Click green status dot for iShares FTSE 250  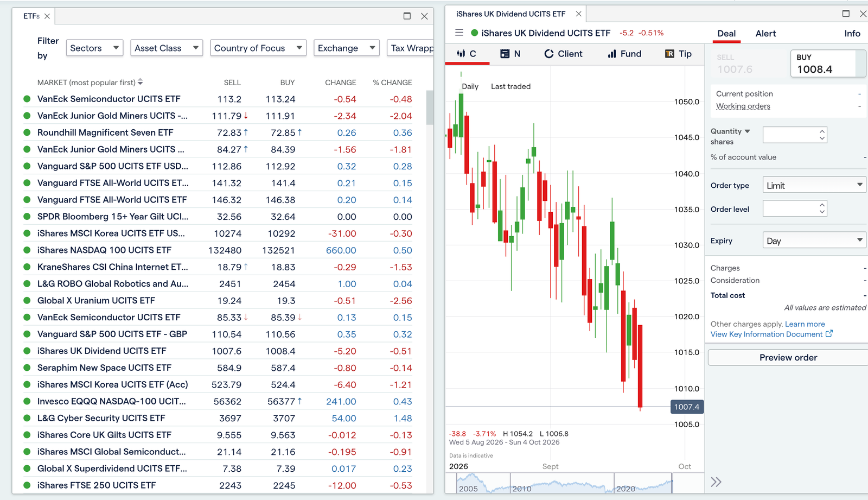point(27,485)
